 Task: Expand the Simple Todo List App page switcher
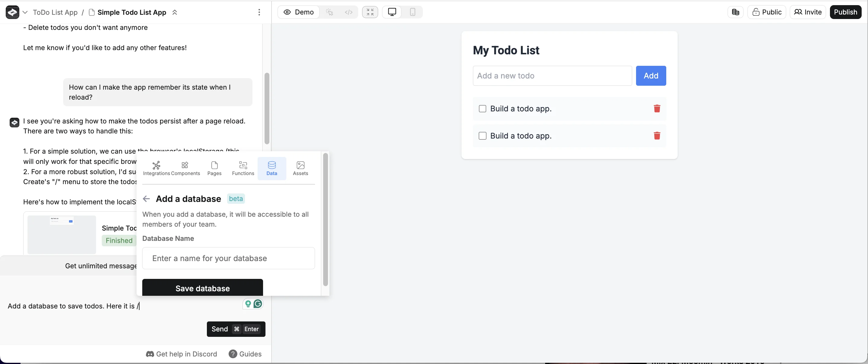coord(175,12)
